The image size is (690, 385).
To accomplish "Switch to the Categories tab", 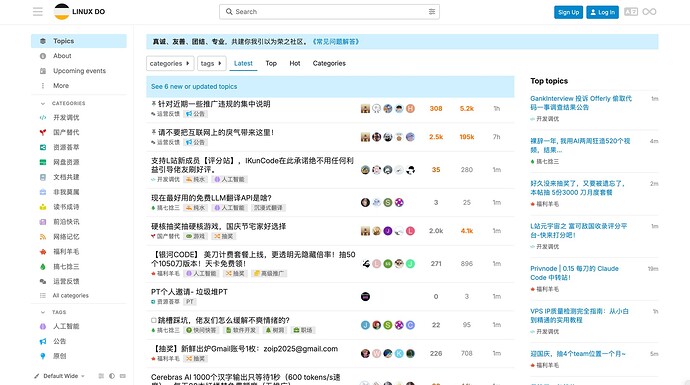I will 329,63.
